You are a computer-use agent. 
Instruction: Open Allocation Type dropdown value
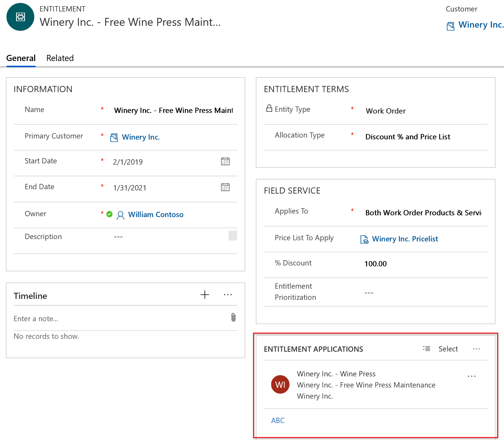[408, 137]
